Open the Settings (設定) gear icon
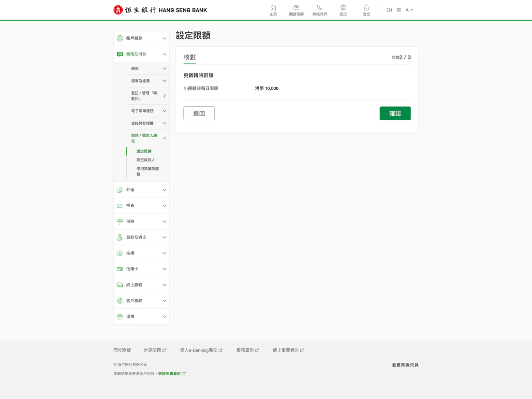This screenshot has width=532, height=399. click(x=343, y=8)
